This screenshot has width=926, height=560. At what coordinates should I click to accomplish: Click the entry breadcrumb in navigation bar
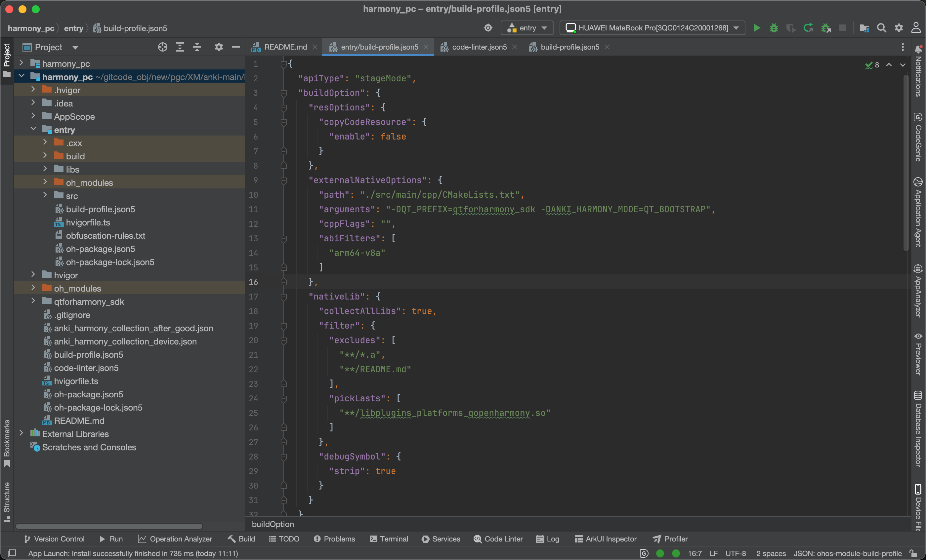74,28
